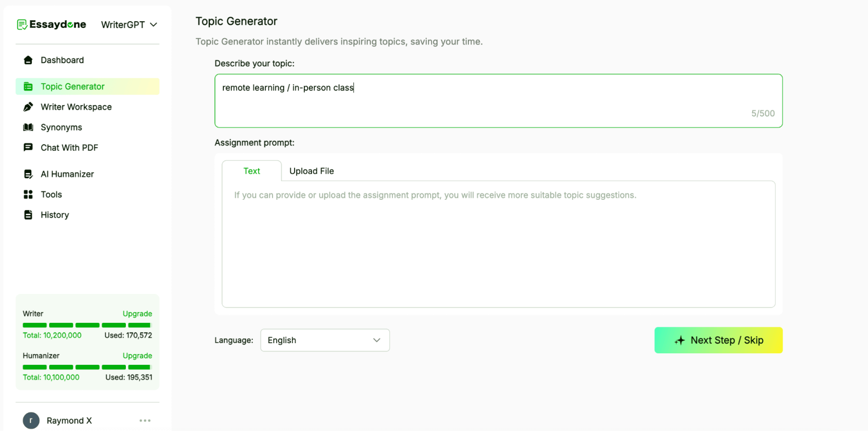Click the Humanizer Upgrade link
868x431 pixels.
coord(137,356)
